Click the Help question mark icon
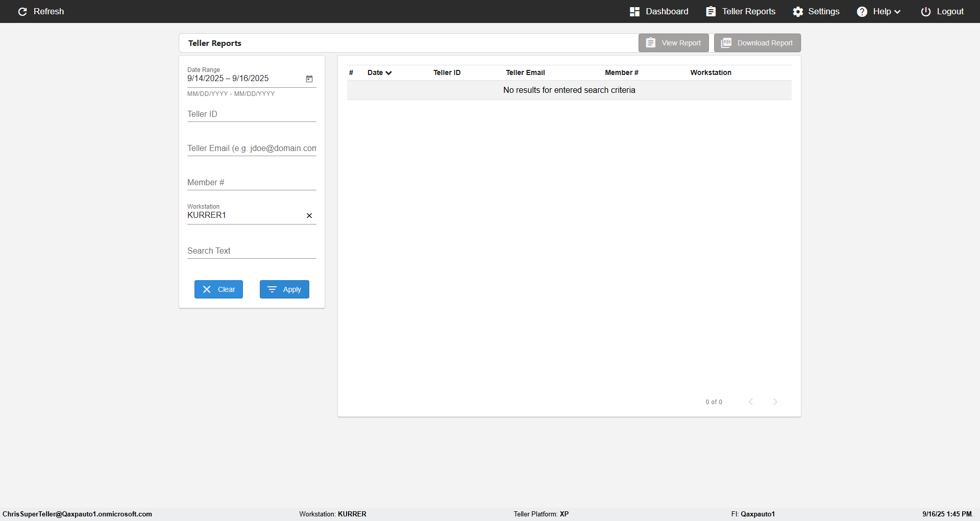The height and width of the screenshot is (521, 980). (x=862, y=12)
